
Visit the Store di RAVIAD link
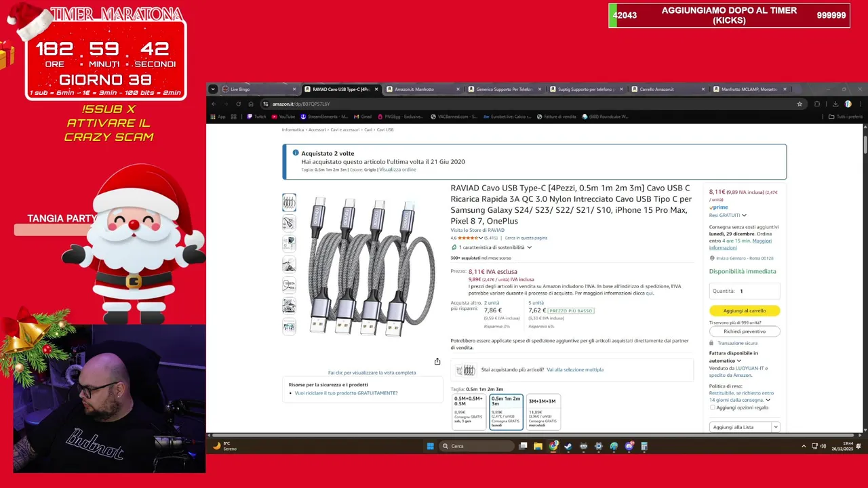pos(477,230)
